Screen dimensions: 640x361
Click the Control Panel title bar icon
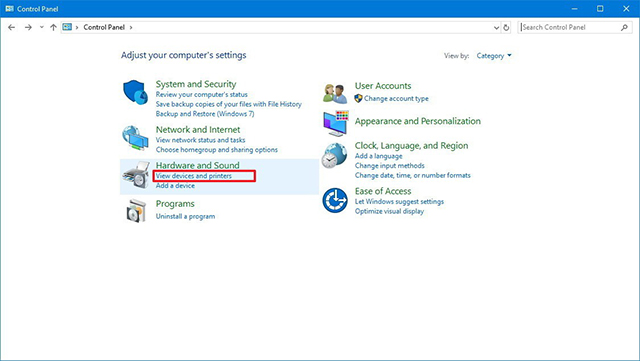pos(9,9)
